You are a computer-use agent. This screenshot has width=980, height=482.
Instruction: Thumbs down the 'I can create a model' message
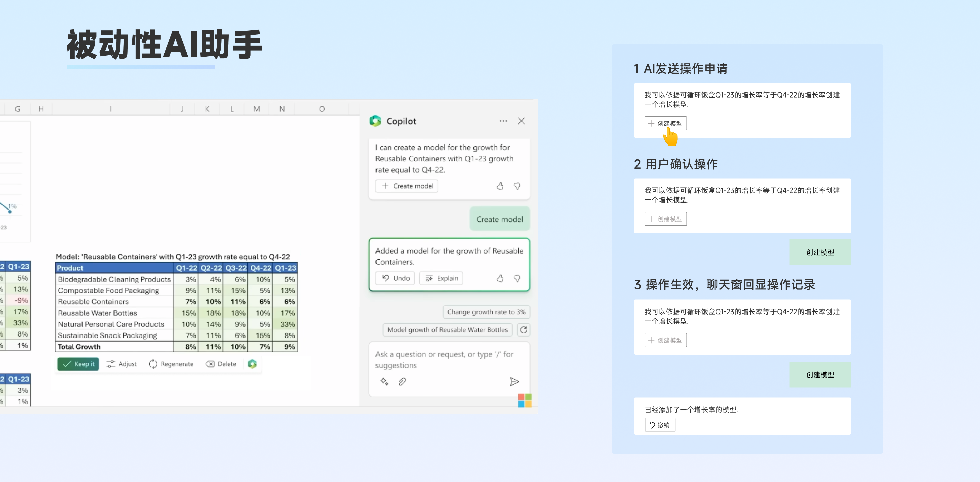[x=517, y=186]
